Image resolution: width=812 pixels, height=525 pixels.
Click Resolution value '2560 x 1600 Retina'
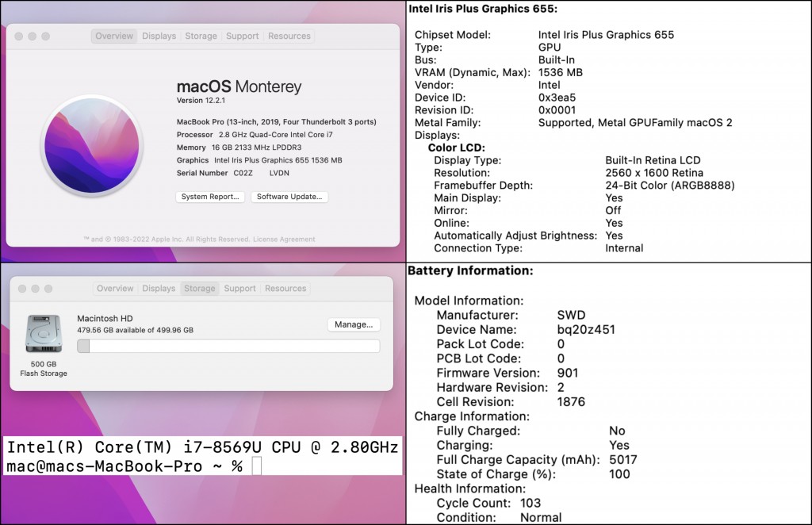click(x=654, y=173)
